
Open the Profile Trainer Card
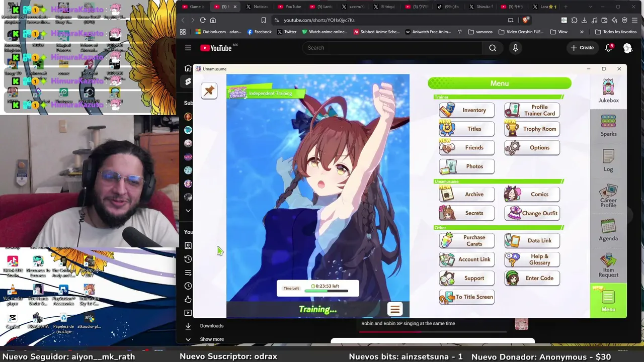tap(532, 110)
